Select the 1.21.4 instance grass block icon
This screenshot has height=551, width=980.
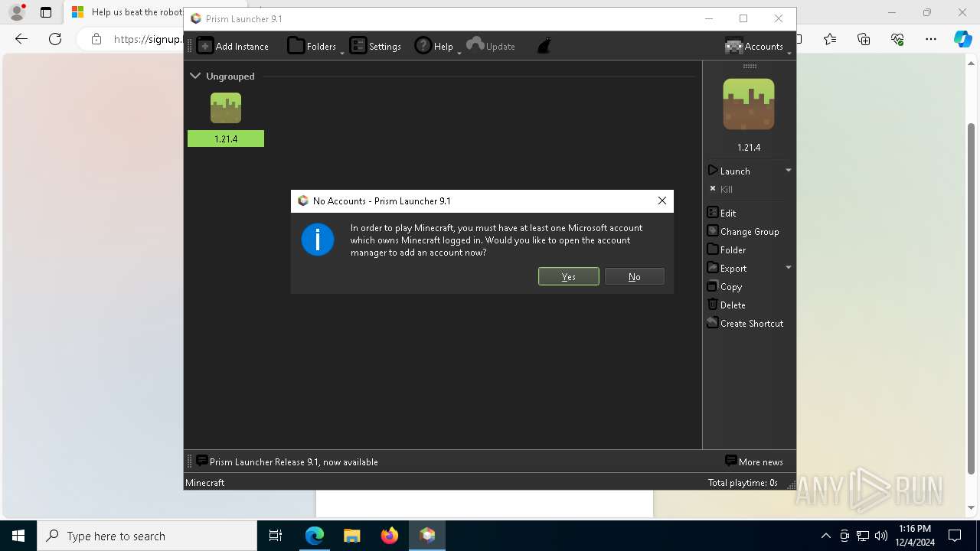pos(226,108)
